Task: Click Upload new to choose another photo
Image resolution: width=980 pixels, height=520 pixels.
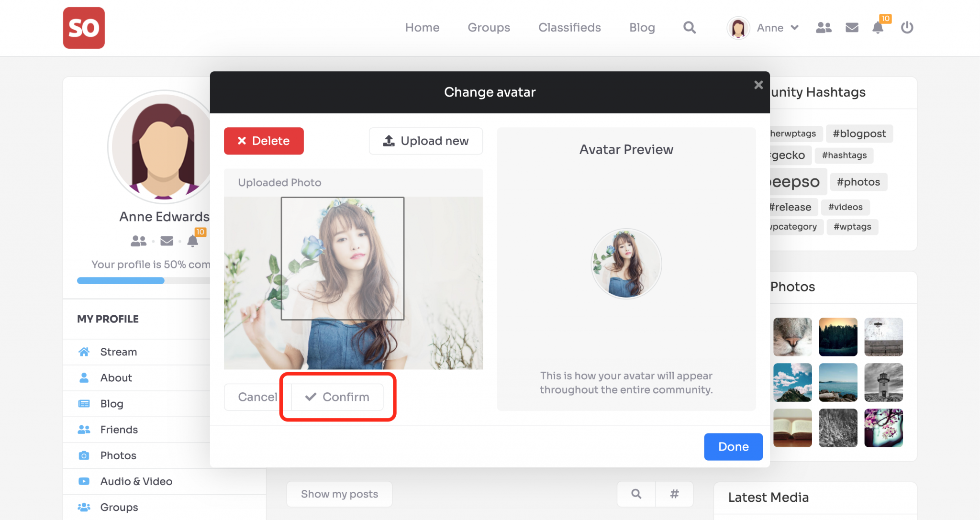Action: pyautogui.click(x=425, y=141)
